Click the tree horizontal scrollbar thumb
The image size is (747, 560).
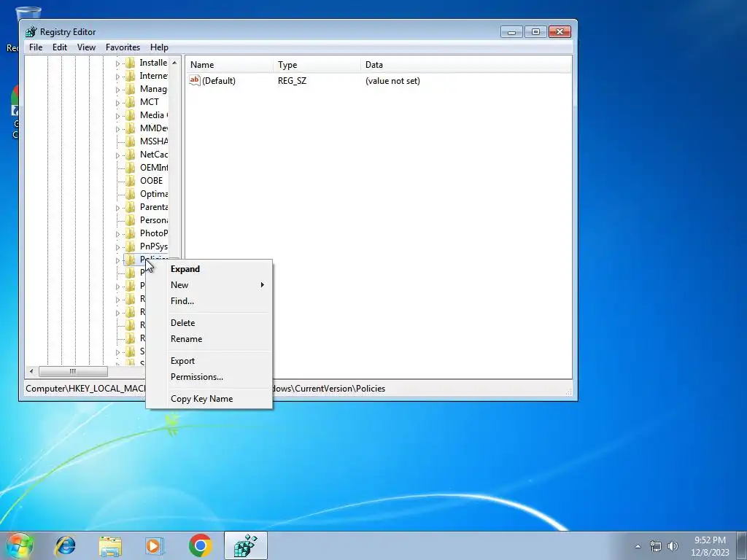[73, 371]
